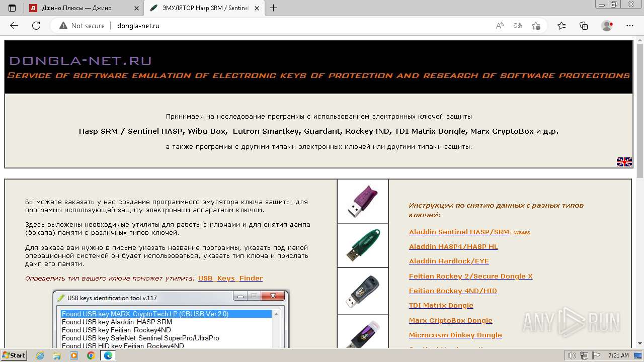This screenshot has width=644, height=362.
Task: Open File Explorer from the taskbar
Action: 57,355
